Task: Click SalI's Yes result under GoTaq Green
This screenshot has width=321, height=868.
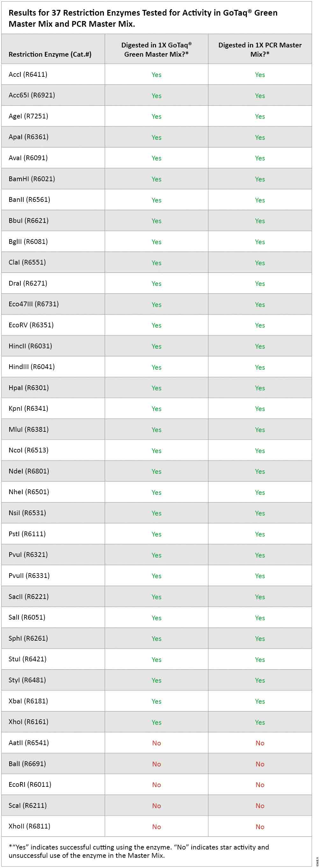Action: pos(156,618)
